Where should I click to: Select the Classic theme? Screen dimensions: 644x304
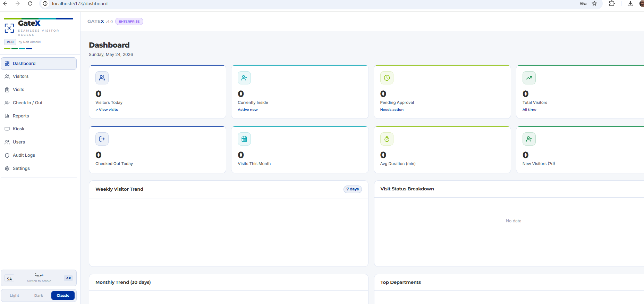coord(63,296)
